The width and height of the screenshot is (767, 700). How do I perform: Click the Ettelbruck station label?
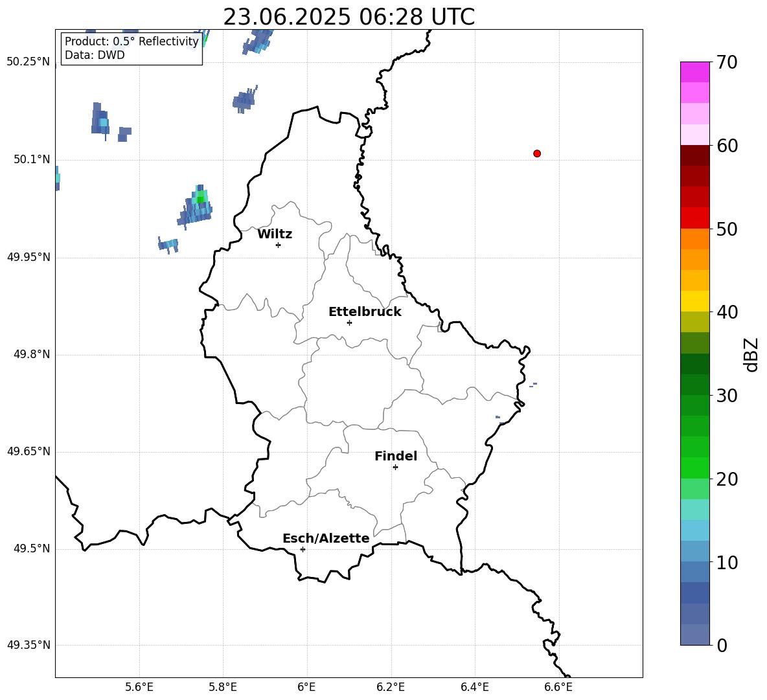pyautogui.click(x=365, y=312)
